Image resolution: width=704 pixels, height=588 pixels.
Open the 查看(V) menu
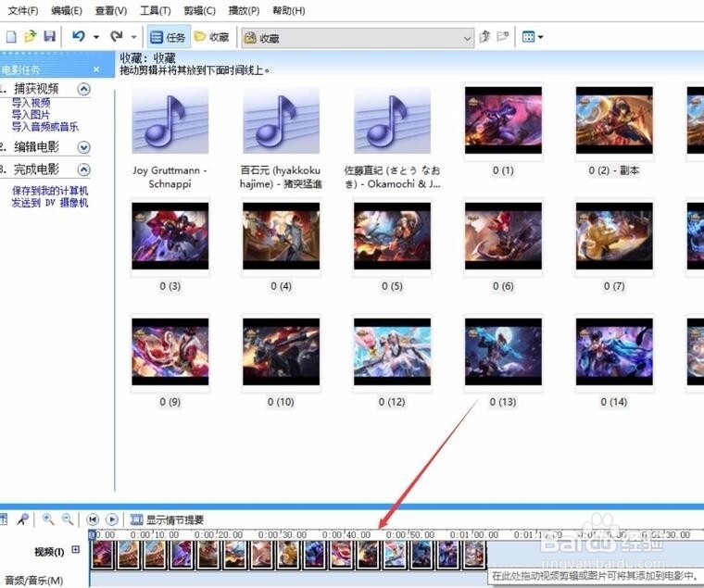click(111, 11)
